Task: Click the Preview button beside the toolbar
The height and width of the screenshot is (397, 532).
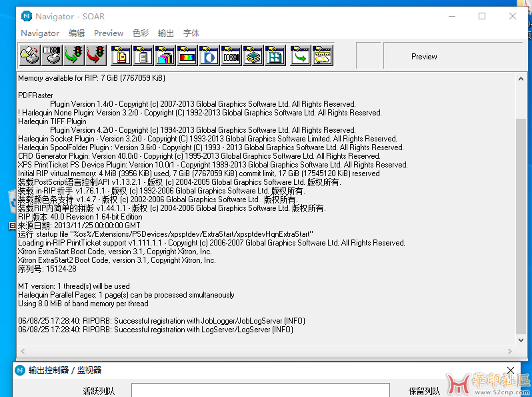Action: click(x=453, y=55)
